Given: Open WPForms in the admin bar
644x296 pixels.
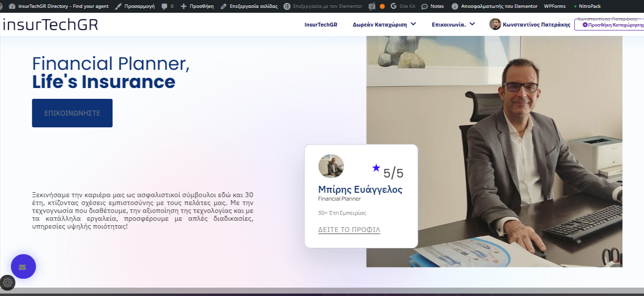Looking at the screenshot, I should 555,6.
